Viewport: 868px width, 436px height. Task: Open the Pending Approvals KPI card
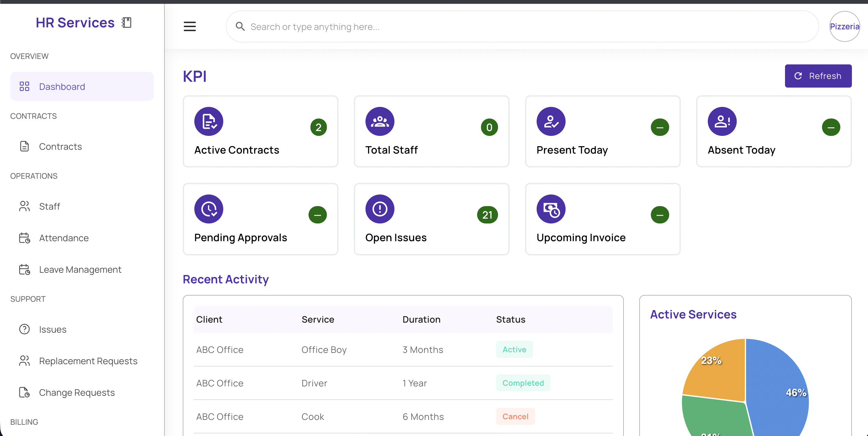point(260,219)
